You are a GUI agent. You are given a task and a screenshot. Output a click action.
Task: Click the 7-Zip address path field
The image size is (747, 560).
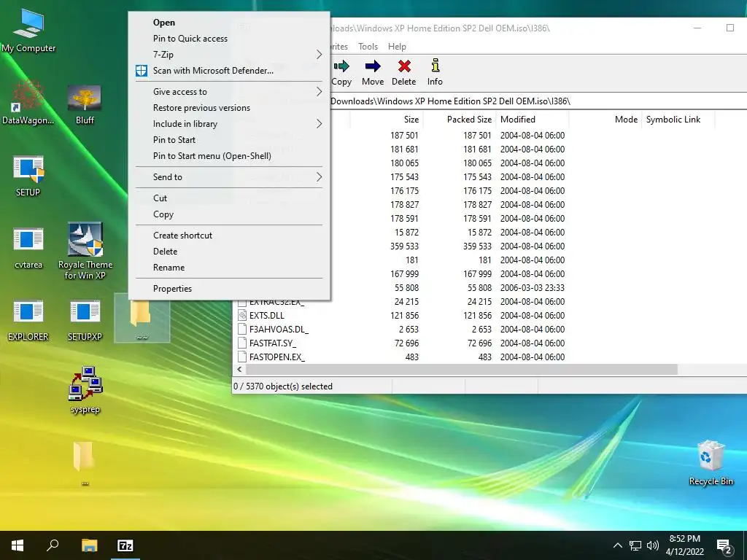538,101
